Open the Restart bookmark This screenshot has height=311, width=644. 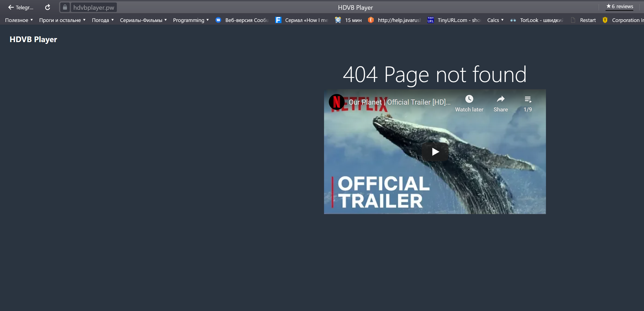point(583,20)
